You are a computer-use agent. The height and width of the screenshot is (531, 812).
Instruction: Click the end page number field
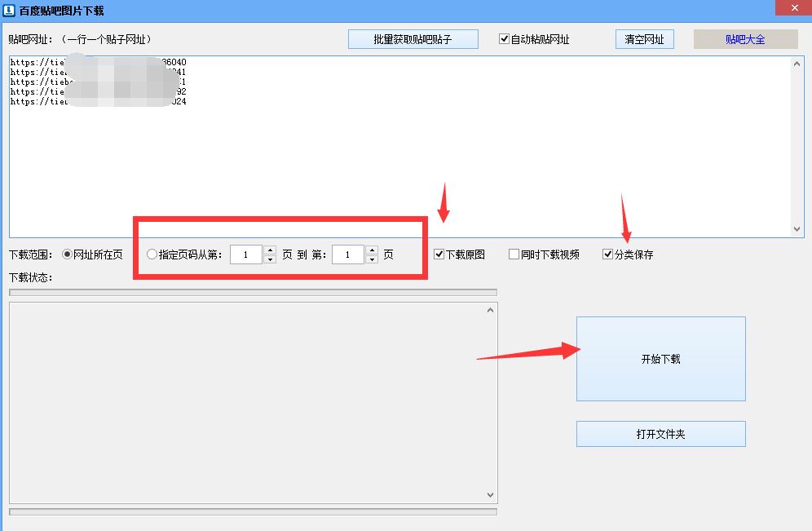[x=348, y=254]
